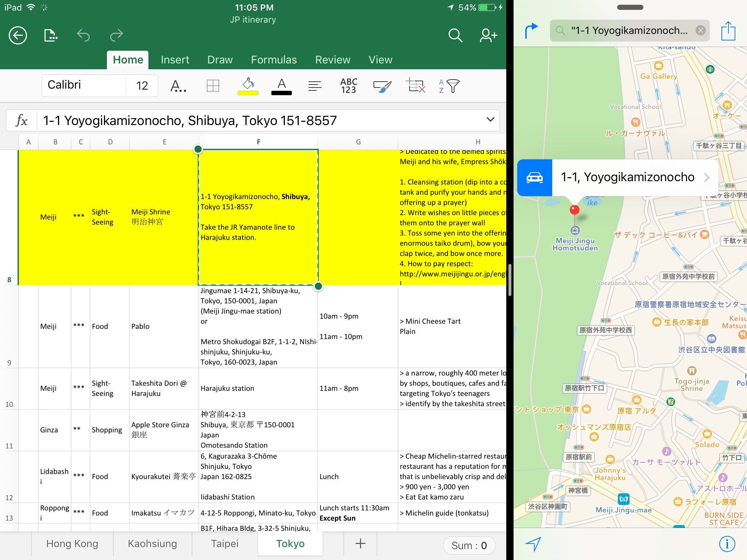This screenshot has width=747, height=560.
Task: Expand the formula bar chevron
Action: [490, 120]
